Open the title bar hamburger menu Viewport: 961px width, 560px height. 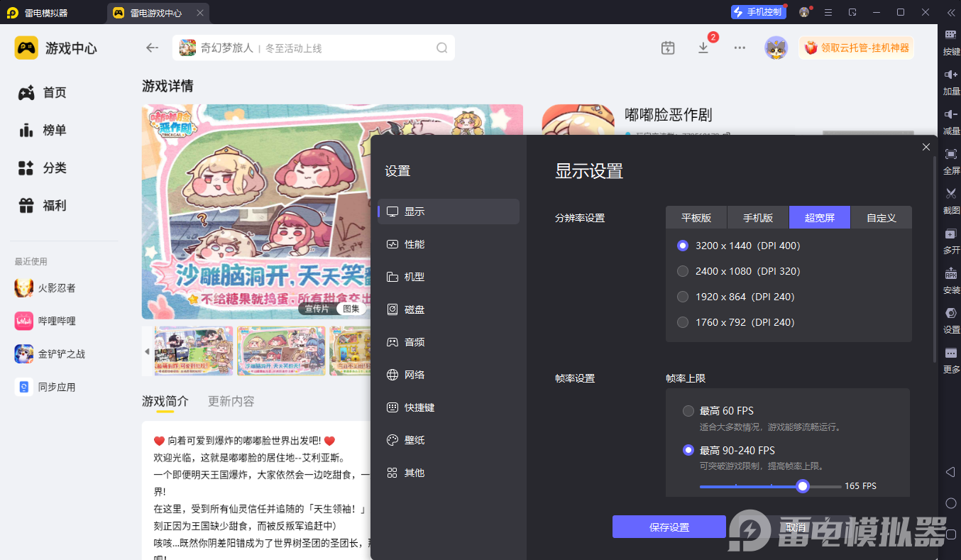[x=828, y=12]
